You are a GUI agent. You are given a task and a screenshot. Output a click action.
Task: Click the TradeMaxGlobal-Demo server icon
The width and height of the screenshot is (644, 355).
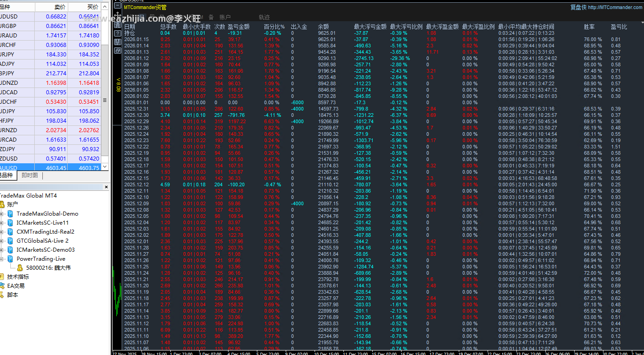coord(10,214)
